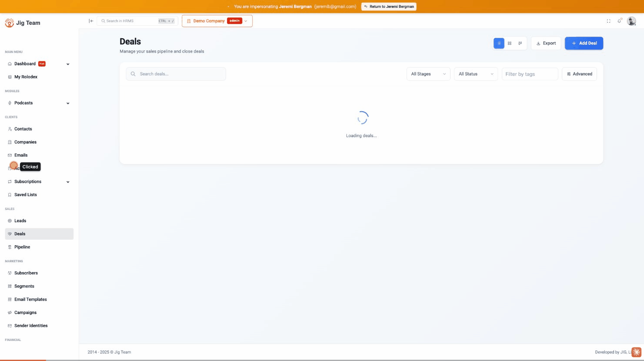The image size is (644, 361).
Task: Export the deals list
Action: tap(546, 43)
